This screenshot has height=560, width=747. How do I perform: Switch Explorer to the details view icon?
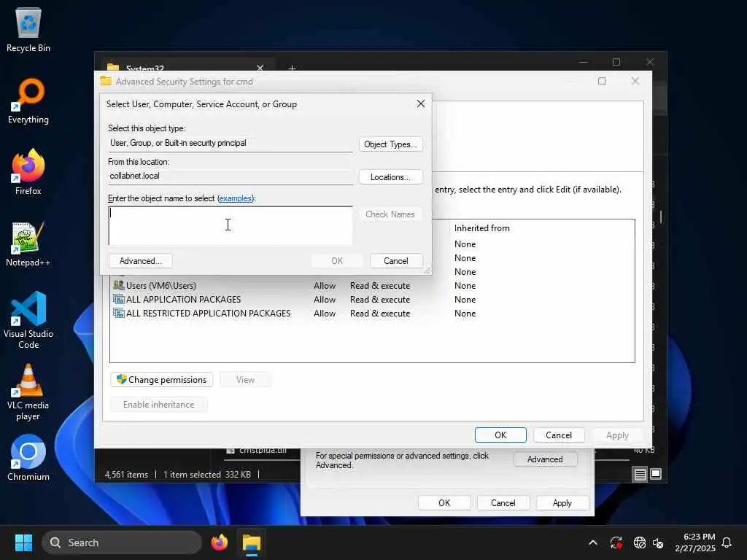pos(640,474)
